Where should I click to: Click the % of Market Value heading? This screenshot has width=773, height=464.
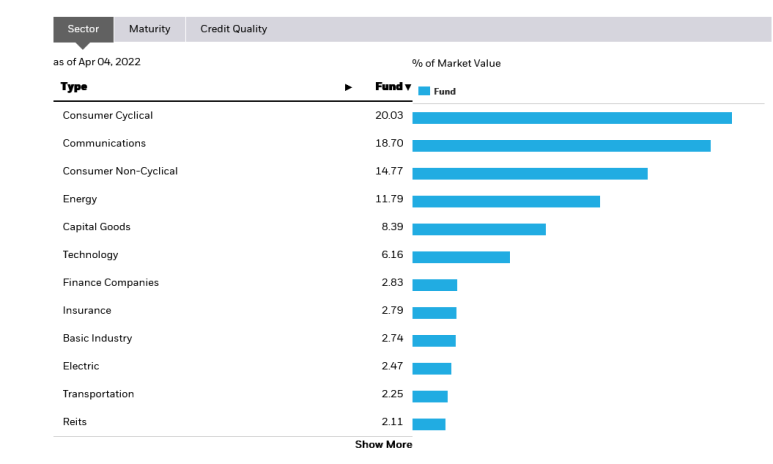457,64
